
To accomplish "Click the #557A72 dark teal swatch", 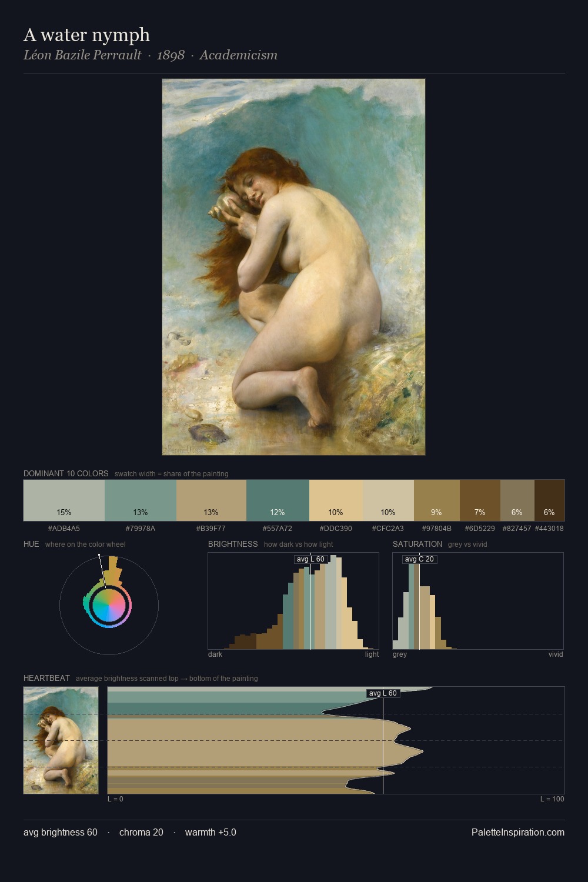I will [x=278, y=500].
